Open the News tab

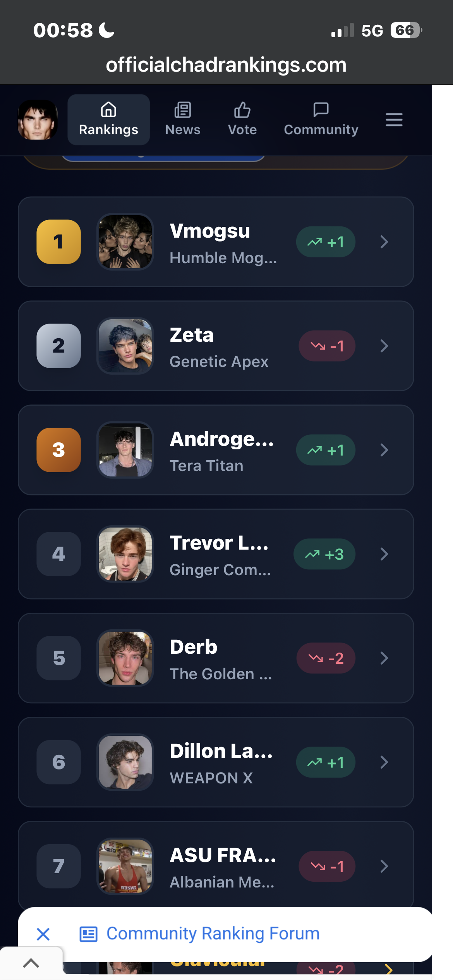(183, 120)
